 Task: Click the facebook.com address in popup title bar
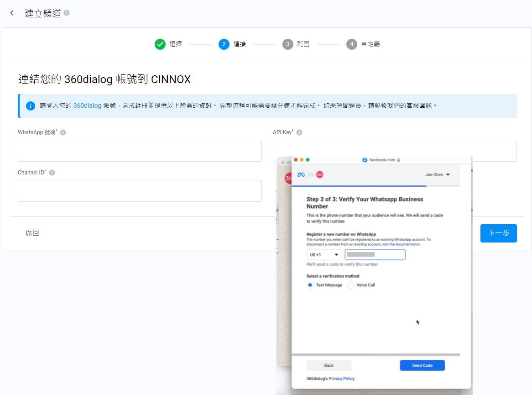click(x=382, y=160)
